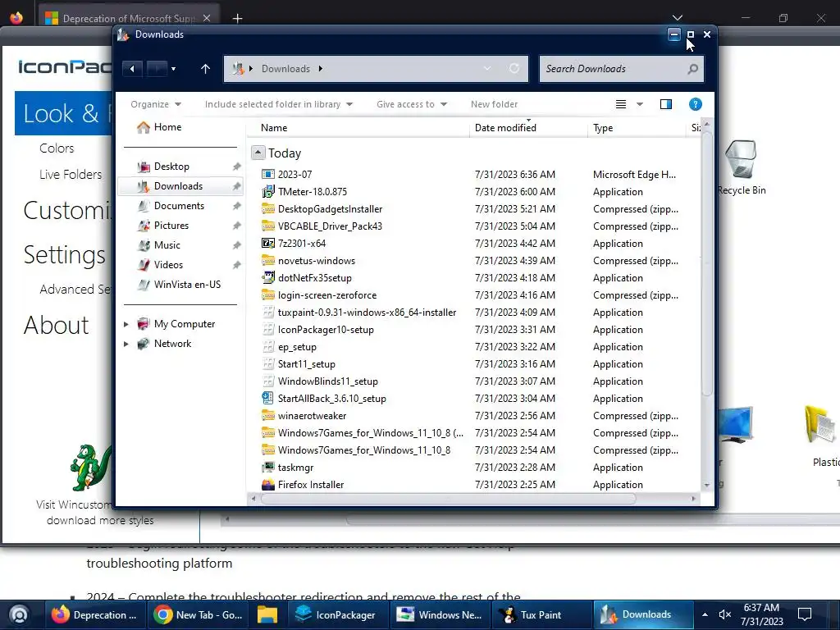Open Live Folders in the IconPackager window
Image resolution: width=840 pixels, height=630 pixels.
(x=71, y=175)
